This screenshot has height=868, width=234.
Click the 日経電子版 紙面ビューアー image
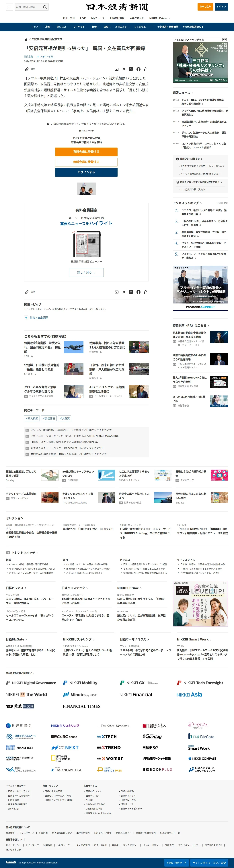[x=86, y=244]
